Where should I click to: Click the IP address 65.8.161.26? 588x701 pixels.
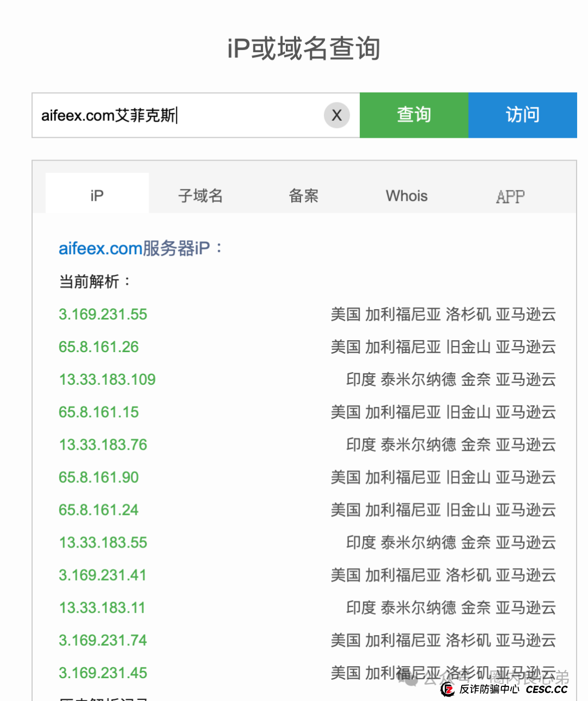coord(99,347)
